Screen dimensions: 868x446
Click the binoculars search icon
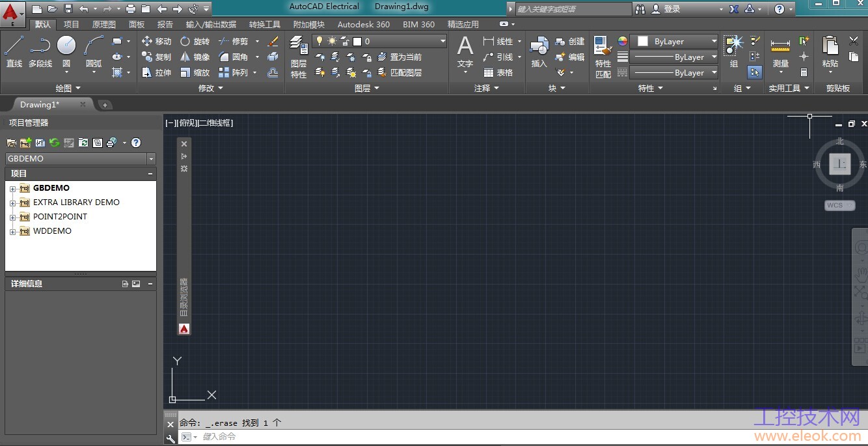[640, 9]
